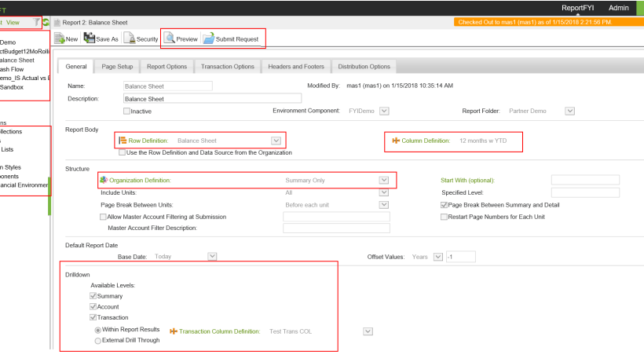The image size is (644, 362).
Task: Click the Modified By mas1 timestamp text
Action: (400, 86)
